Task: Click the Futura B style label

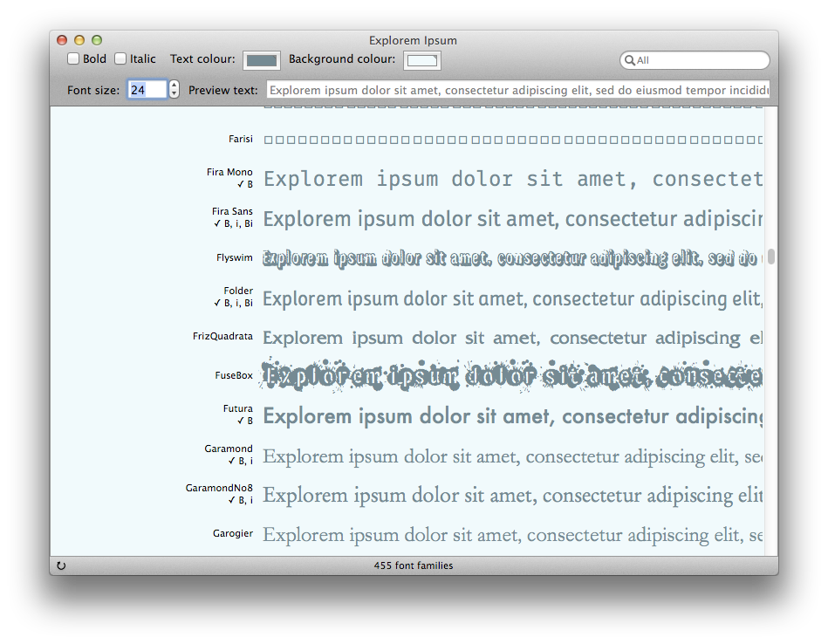Action: point(245,421)
